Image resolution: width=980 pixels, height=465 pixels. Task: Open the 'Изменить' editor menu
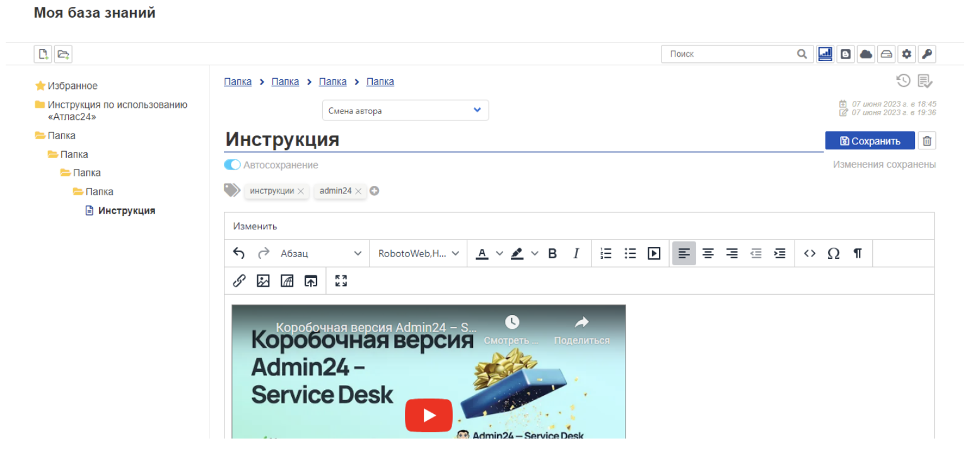[x=255, y=226]
